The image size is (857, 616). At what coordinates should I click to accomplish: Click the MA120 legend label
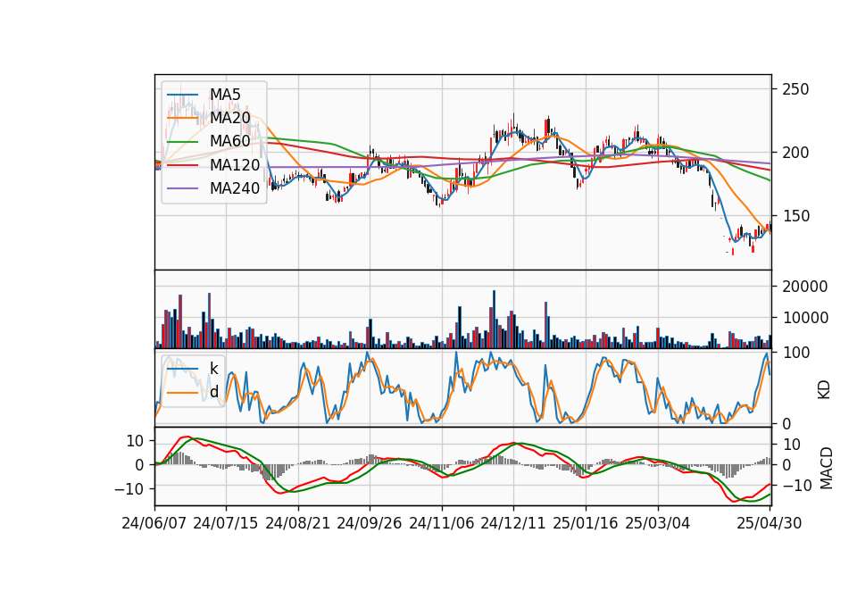pos(235,165)
